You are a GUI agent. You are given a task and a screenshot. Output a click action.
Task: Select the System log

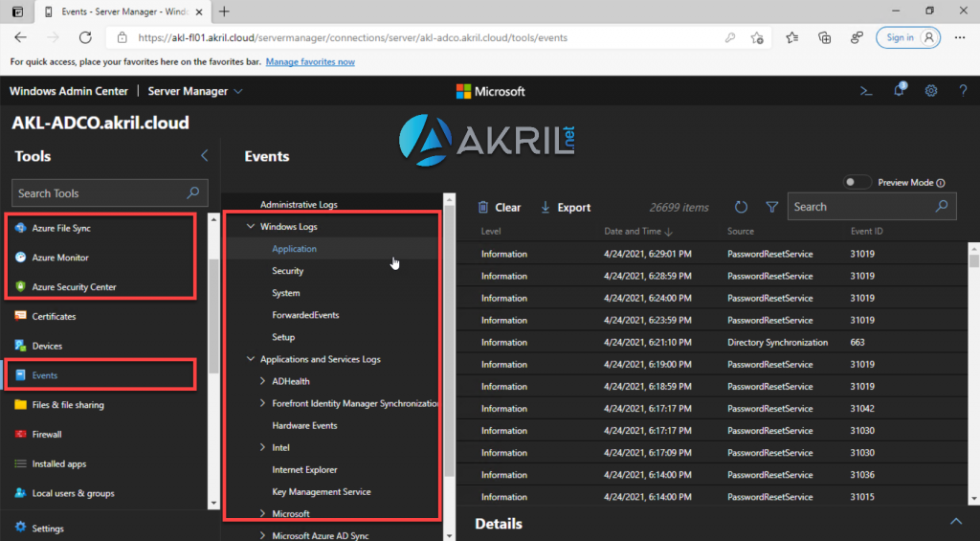[x=285, y=293]
